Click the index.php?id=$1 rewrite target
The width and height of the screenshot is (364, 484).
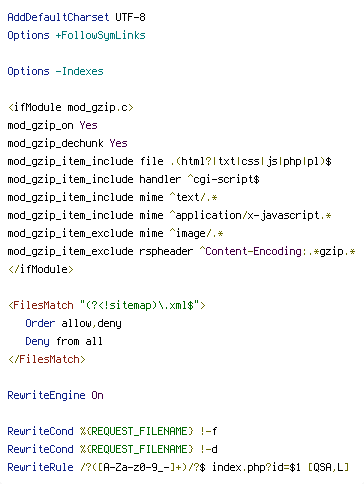pyautogui.click(x=256, y=467)
